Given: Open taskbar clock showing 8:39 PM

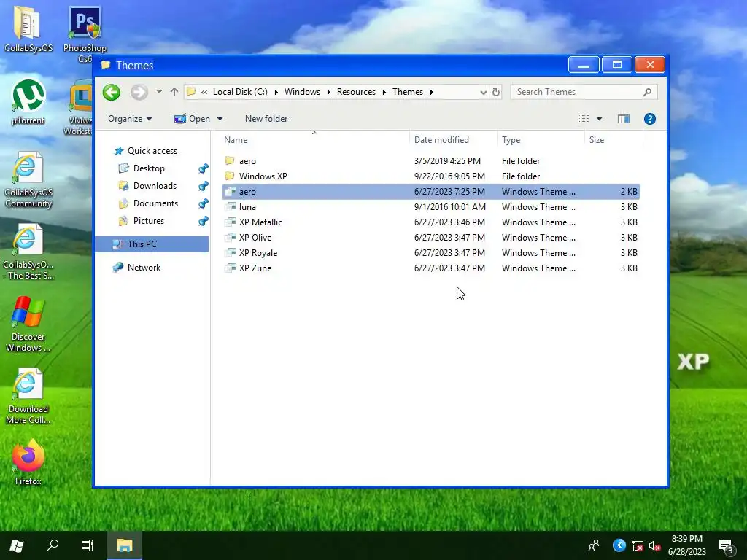Looking at the screenshot, I should [687, 545].
